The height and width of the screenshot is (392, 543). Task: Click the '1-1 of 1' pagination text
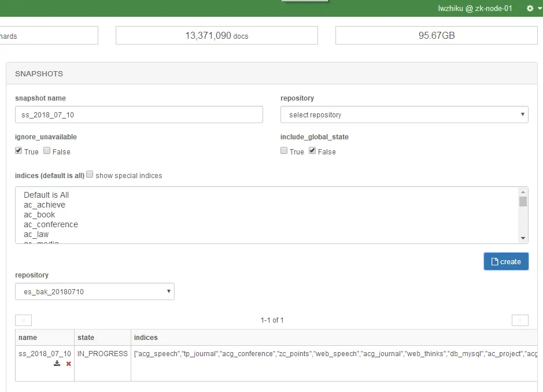click(272, 320)
